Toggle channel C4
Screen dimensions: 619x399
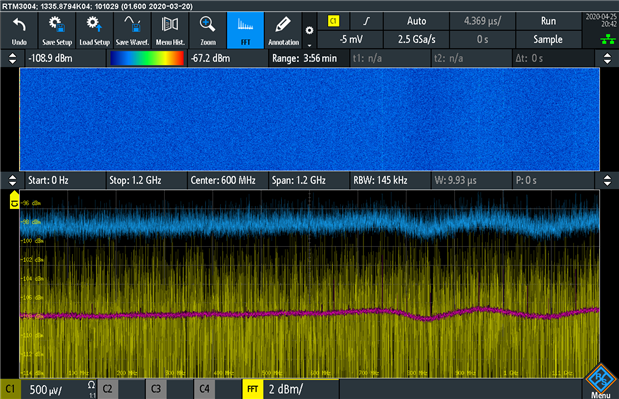point(204,389)
